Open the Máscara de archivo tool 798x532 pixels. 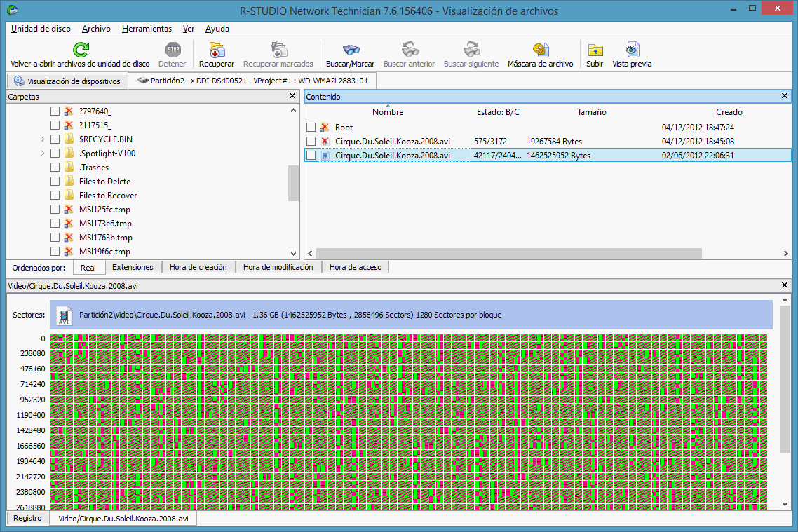tap(540, 50)
